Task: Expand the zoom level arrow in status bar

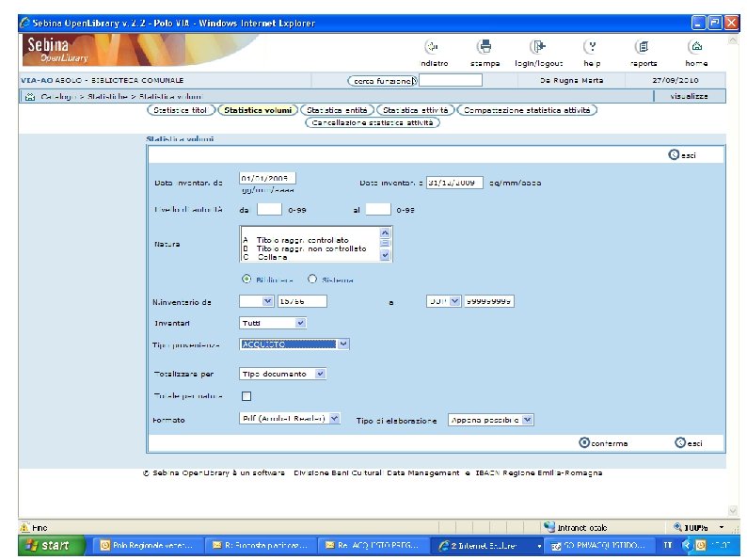Action: coord(722,527)
